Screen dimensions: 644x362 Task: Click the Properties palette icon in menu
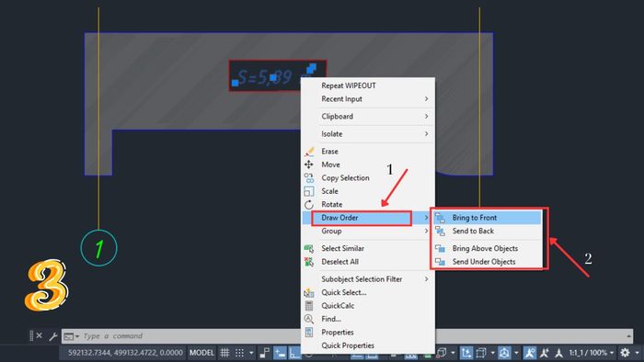click(x=309, y=332)
